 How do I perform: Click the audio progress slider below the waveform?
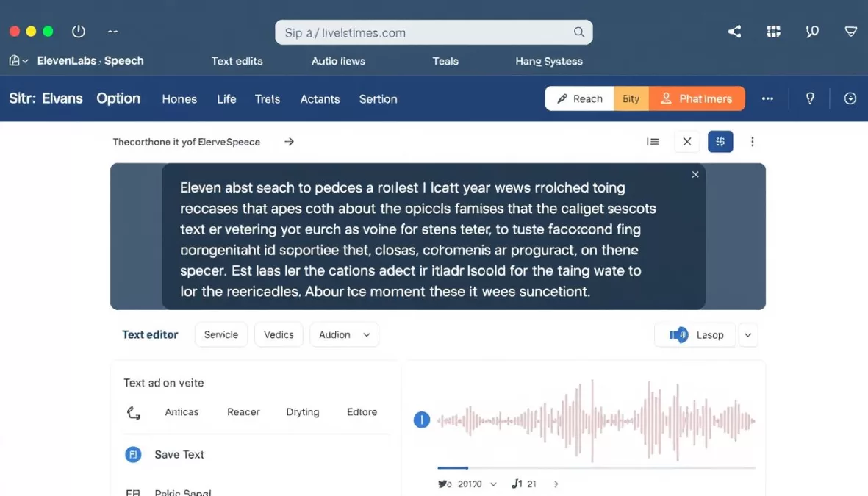(x=595, y=467)
